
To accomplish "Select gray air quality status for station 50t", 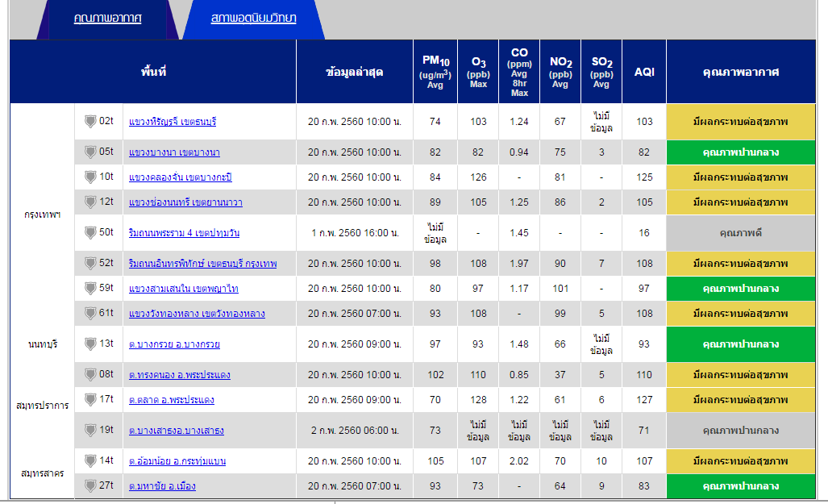I will (741, 232).
